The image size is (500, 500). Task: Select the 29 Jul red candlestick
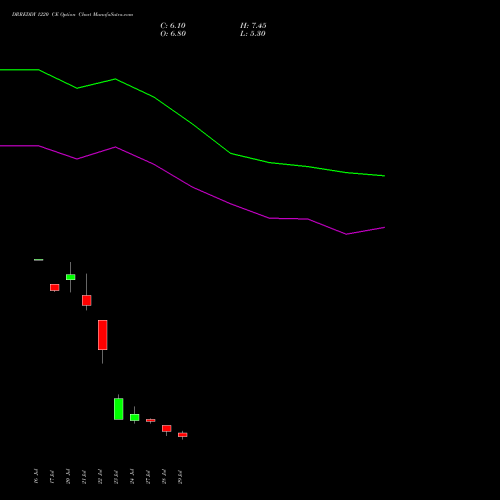click(182, 435)
